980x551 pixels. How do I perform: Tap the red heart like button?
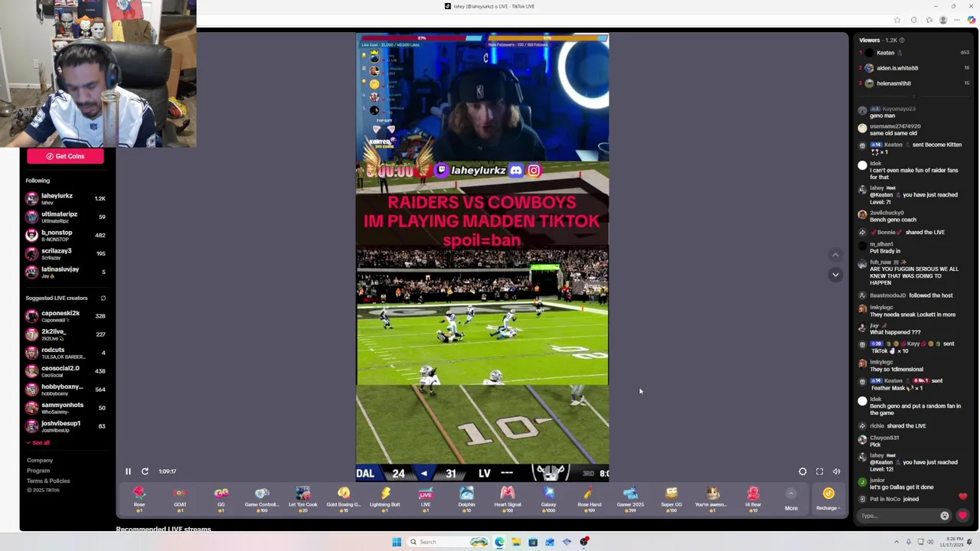point(962,516)
